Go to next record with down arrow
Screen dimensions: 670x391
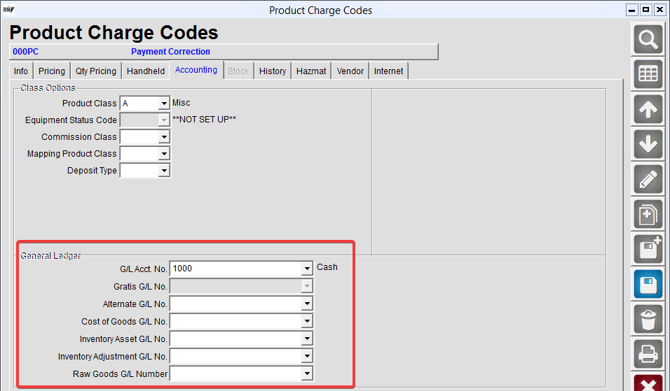pyautogui.click(x=648, y=144)
